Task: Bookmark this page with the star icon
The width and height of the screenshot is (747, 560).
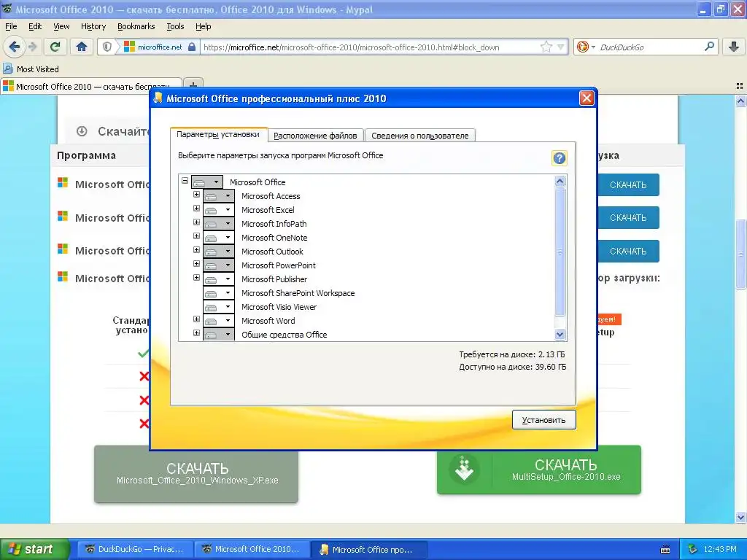Action: click(x=546, y=47)
